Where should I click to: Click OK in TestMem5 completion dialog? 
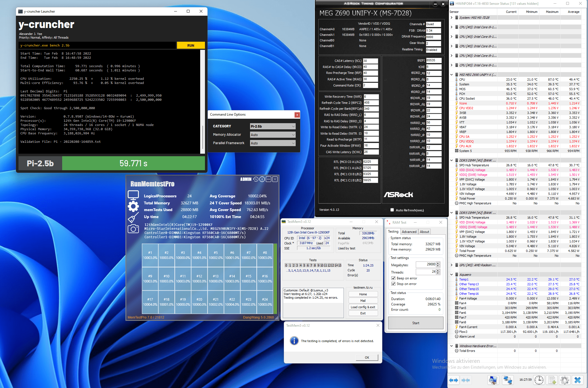pyautogui.click(x=367, y=357)
